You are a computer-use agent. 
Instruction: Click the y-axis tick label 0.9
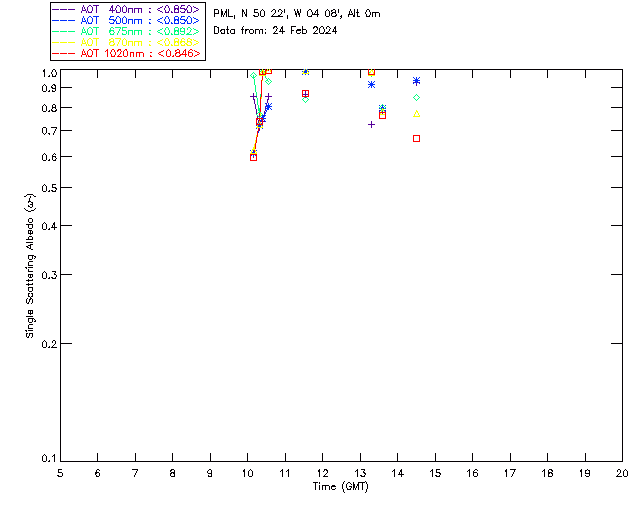49,88
